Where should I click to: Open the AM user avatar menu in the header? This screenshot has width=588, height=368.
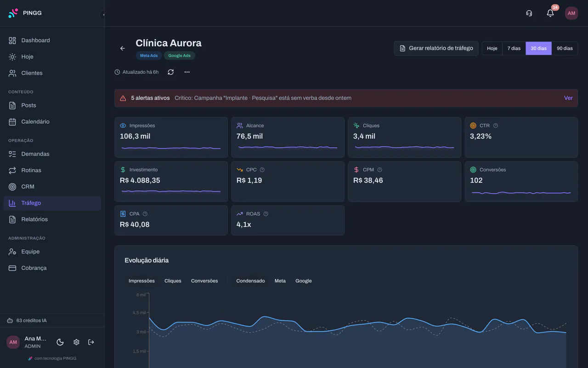point(571,13)
